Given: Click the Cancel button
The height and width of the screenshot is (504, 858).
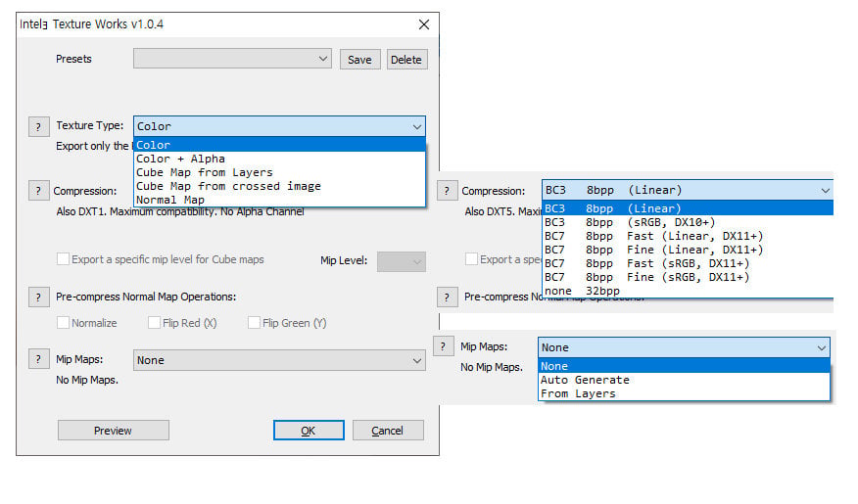Looking at the screenshot, I should [x=388, y=431].
